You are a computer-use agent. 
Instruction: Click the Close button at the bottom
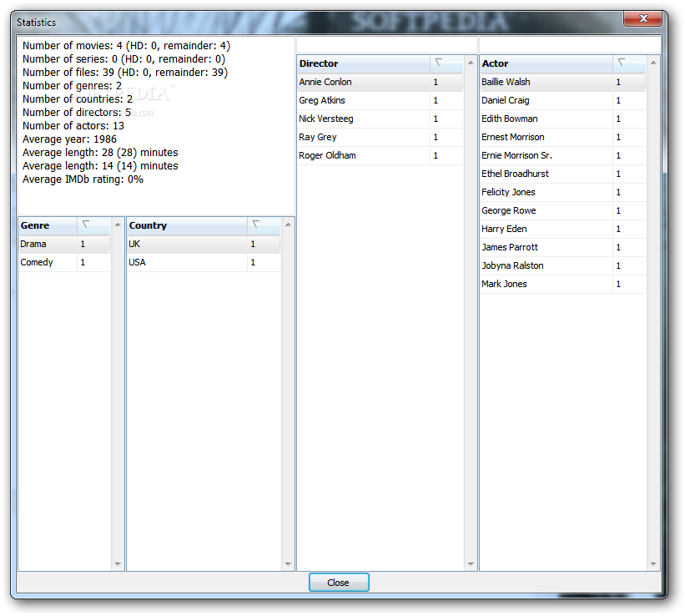[x=339, y=583]
